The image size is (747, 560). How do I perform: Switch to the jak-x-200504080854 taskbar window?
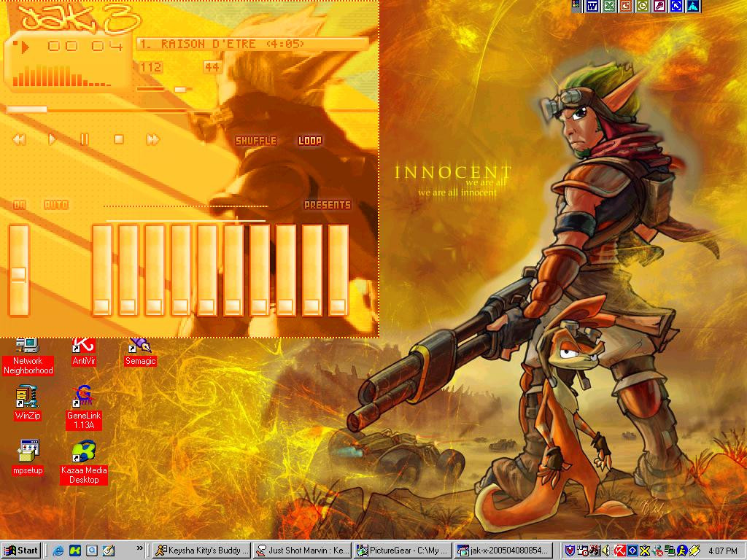point(503,551)
